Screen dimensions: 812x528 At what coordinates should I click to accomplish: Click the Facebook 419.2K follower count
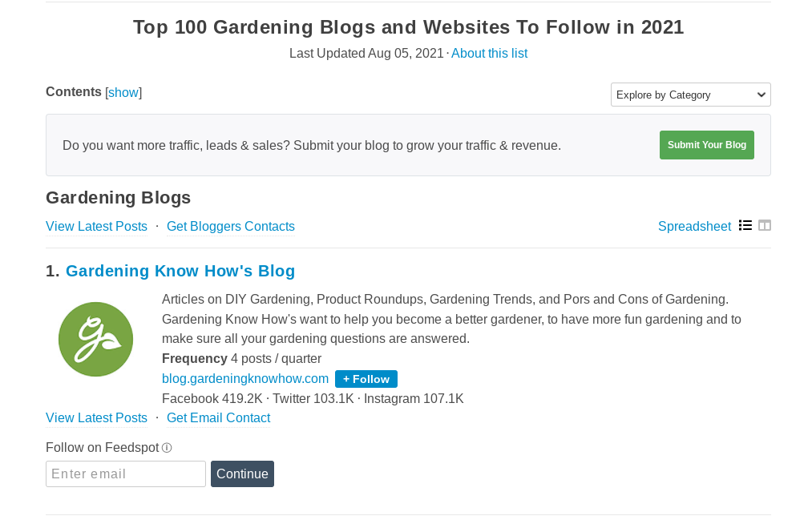pos(212,399)
